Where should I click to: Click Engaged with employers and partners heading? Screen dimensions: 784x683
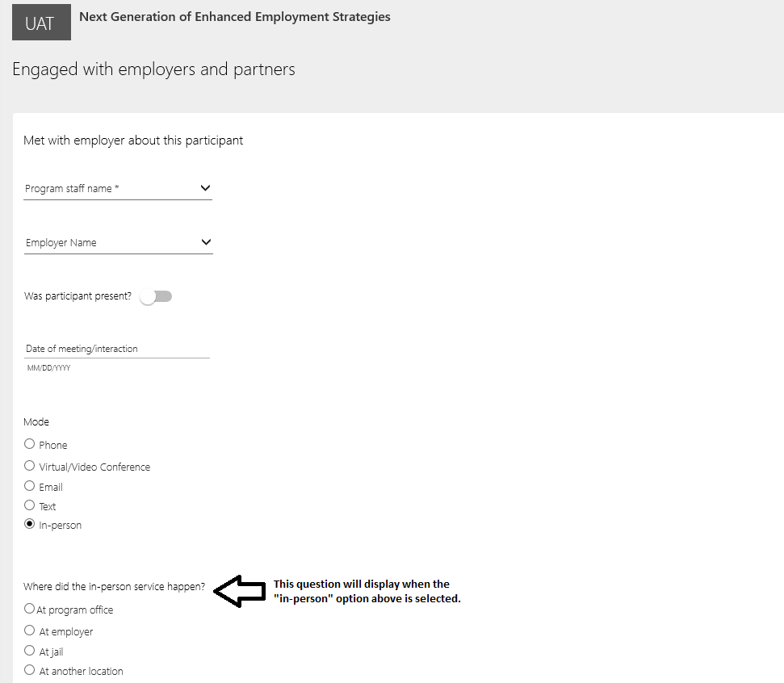(153, 69)
